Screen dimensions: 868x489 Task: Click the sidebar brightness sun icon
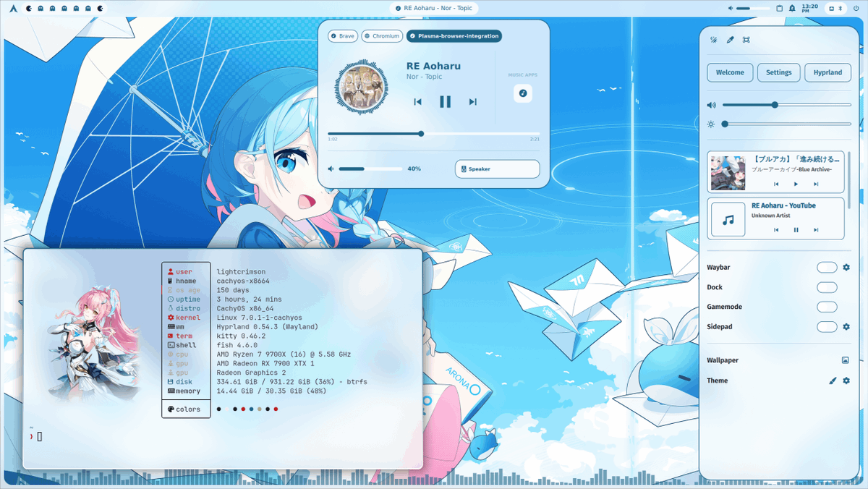[x=711, y=124]
